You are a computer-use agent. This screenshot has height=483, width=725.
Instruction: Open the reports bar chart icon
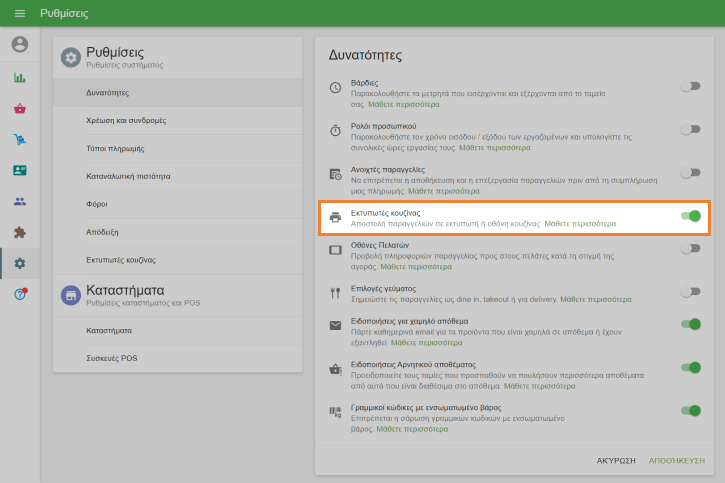[20, 78]
